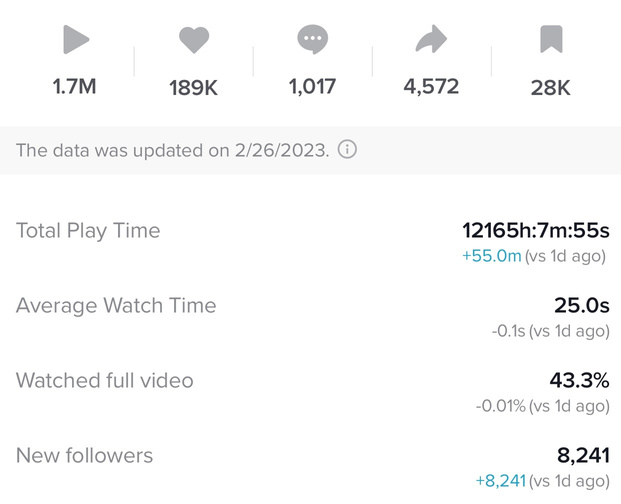This screenshot has width=621, height=504.
Task: Click the New followers label
Action: click(85, 456)
